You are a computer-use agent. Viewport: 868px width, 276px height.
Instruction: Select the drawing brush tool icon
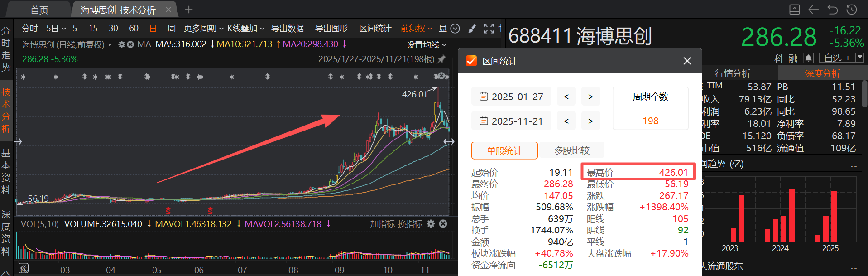(x=472, y=29)
